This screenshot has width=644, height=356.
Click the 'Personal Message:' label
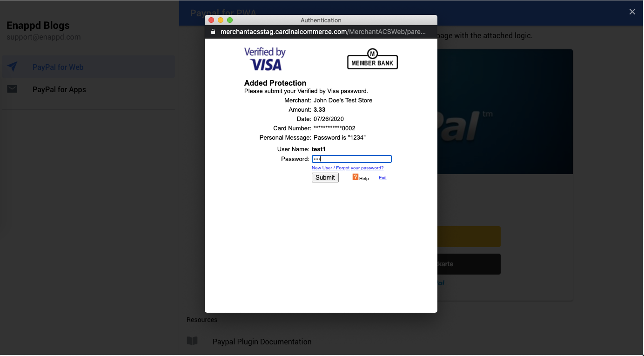point(285,137)
